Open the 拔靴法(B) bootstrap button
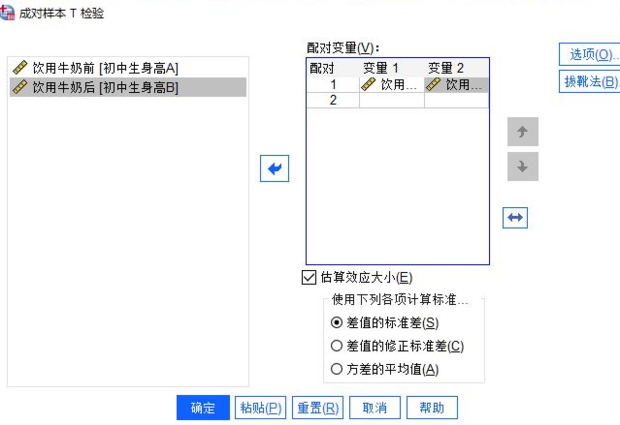The height and width of the screenshot is (425, 620). [x=590, y=81]
